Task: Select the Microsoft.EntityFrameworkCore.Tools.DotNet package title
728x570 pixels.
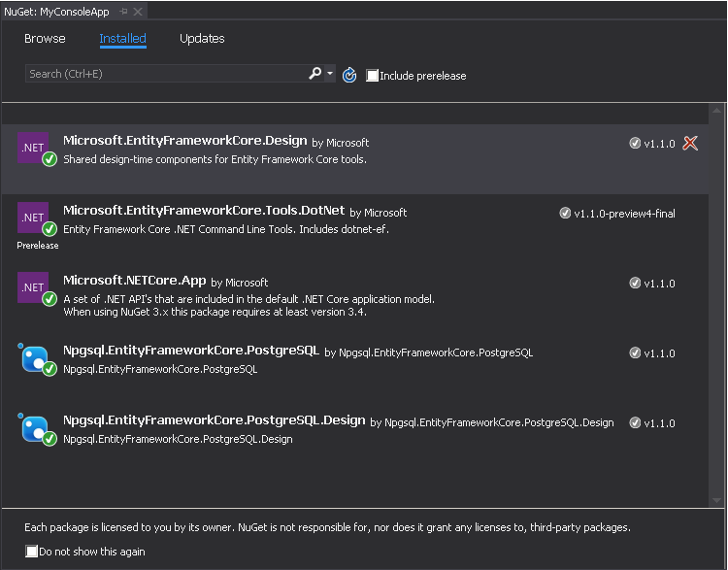Action: (204, 211)
